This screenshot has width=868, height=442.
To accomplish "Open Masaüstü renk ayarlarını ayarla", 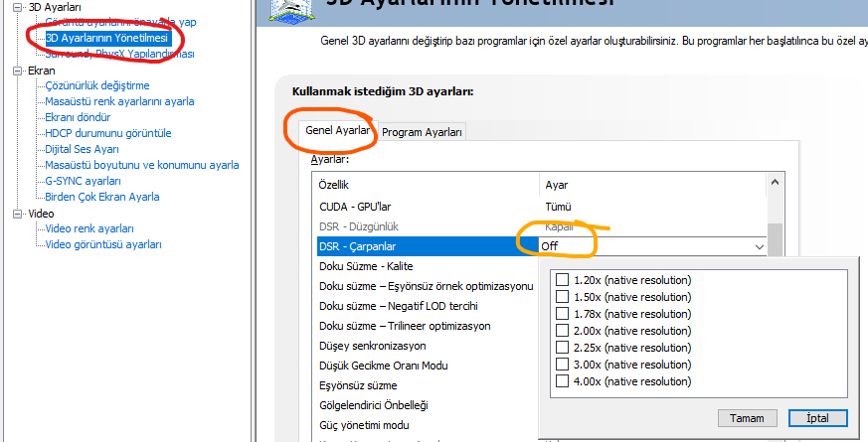I will (x=119, y=101).
